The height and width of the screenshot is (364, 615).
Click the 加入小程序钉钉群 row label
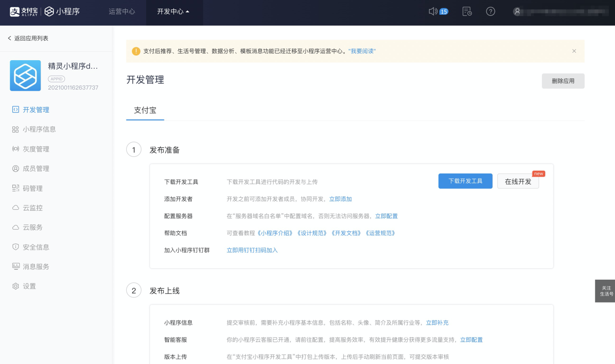187,250
